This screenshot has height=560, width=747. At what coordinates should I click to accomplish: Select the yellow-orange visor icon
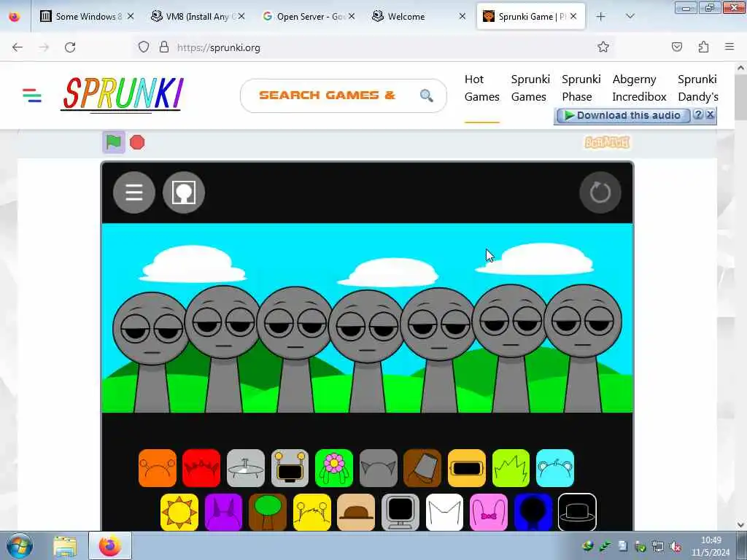(x=466, y=468)
